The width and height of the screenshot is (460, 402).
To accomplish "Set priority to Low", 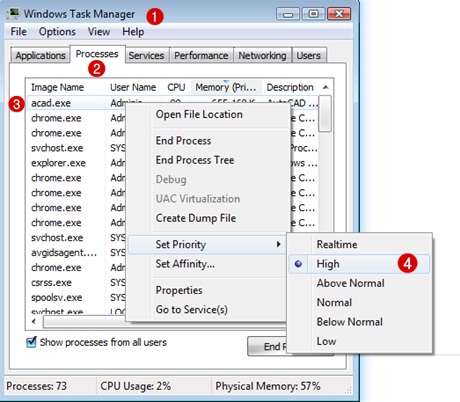I will point(359,341).
